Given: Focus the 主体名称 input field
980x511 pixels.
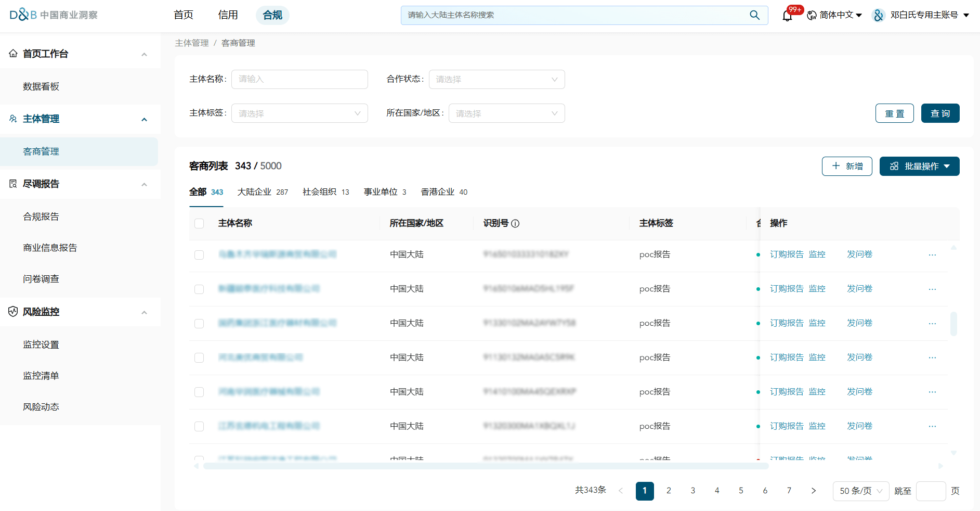Looking at the screenshot, I should click(x=299, y=80).
